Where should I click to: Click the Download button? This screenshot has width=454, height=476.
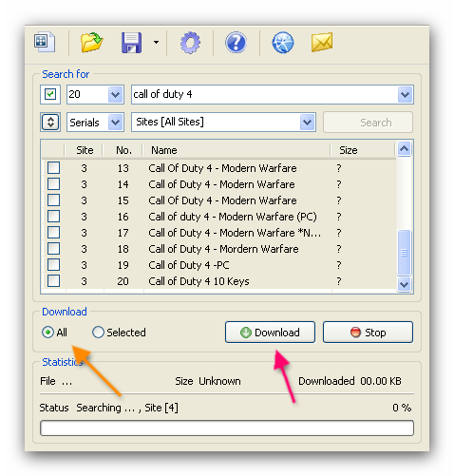[x=270, y=333]
